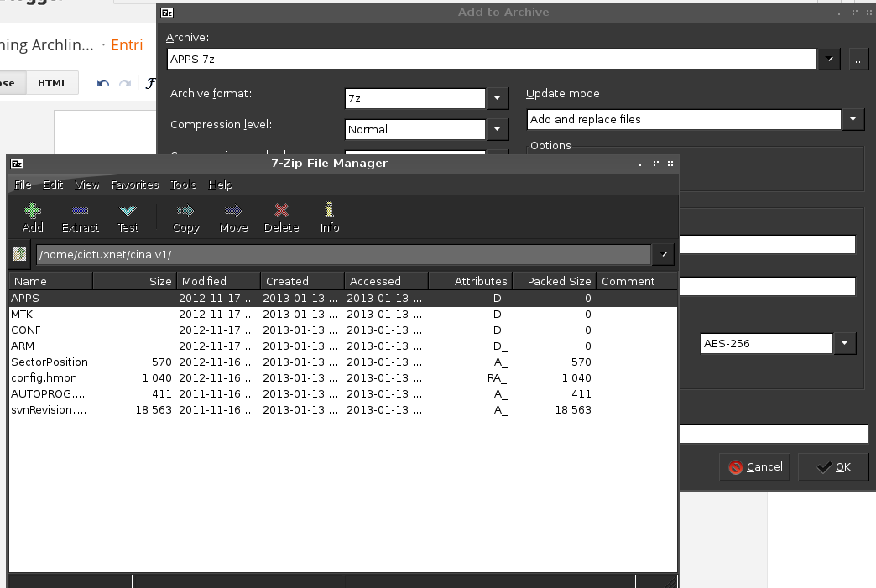This screenshot has height=588, width=876.
Task: Select the APPS folder row
Action: (343, 298)
